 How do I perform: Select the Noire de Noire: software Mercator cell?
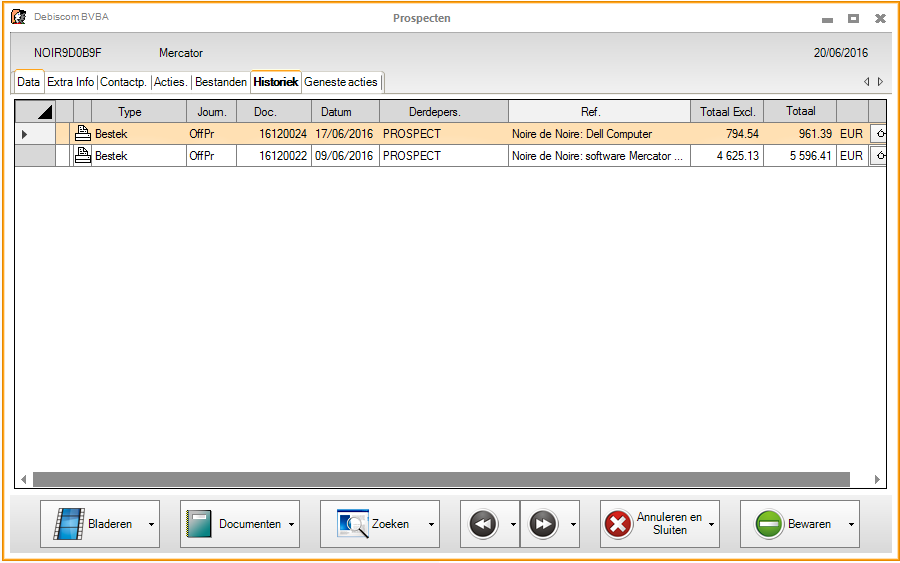pyautogui.click(x=598, y=156)
